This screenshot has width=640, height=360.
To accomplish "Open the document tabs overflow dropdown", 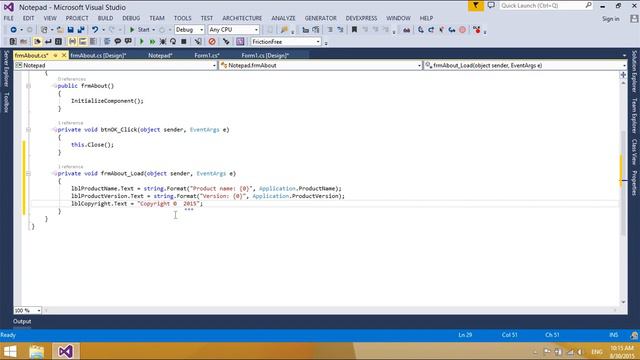I will click(624, 56).
